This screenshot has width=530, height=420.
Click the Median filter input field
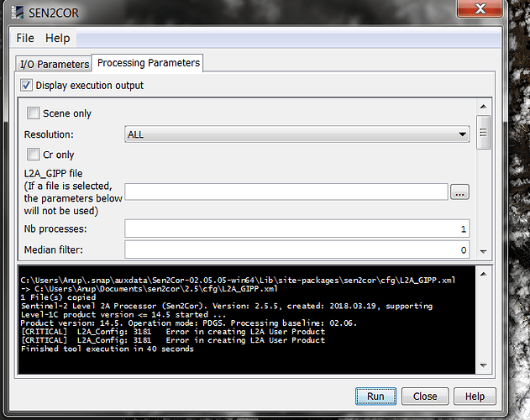pyautogui.click(x=297, y=249)
